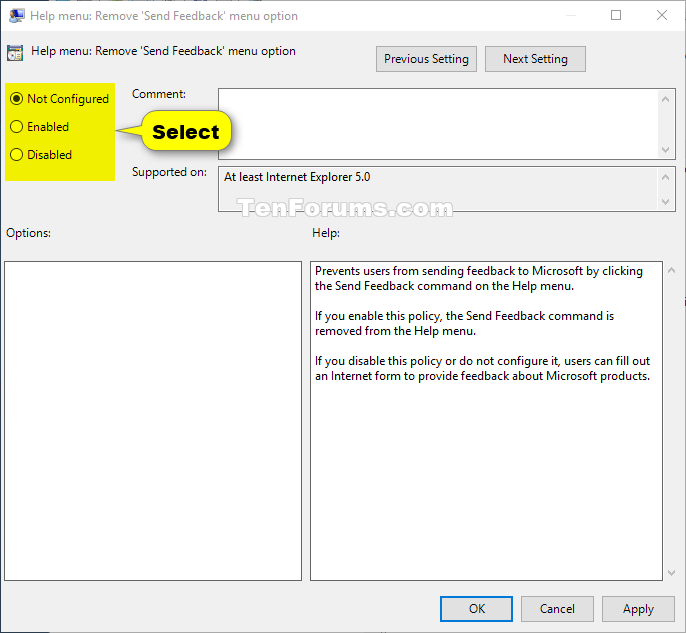This screenshot has height=633, width=686.
Task: Click the 'Prevents users from sending feedback' paragraph
Action: click(479, 278)
